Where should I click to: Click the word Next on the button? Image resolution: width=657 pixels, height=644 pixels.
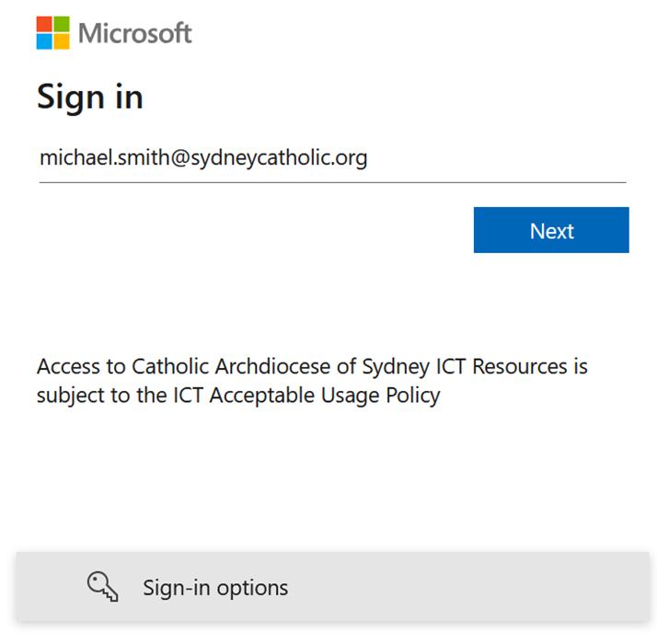[x=552, y=231]
